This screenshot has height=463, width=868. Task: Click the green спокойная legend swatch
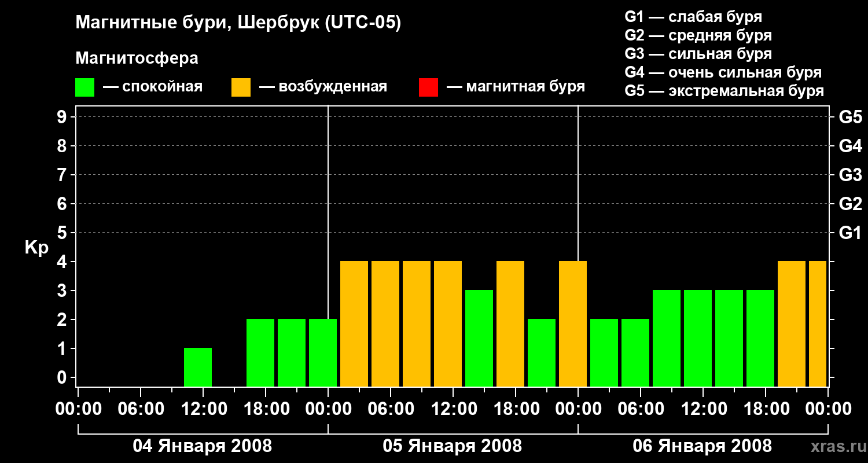tap(84, 87)
